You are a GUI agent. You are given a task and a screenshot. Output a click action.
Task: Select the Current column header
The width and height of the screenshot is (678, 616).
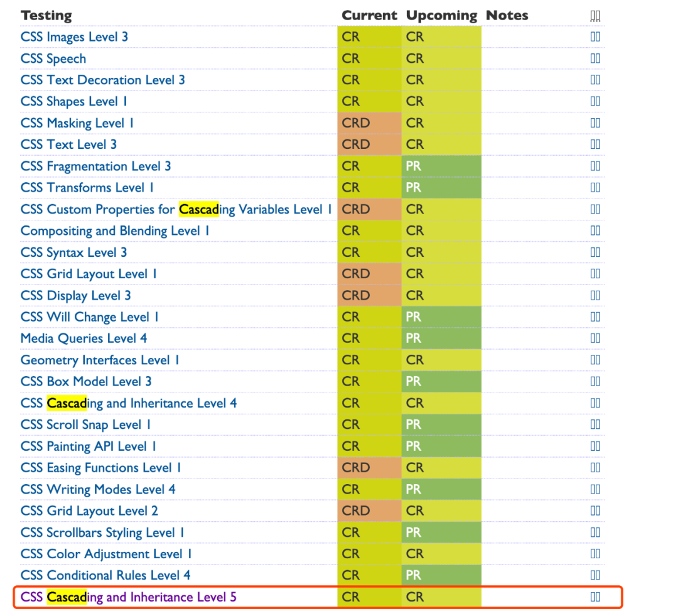[369, 16]
